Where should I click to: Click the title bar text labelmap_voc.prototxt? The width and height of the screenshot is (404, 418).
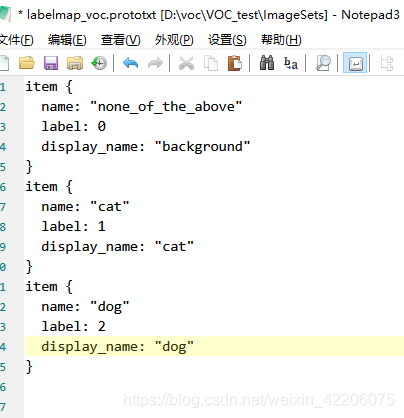tap(91, 15)
